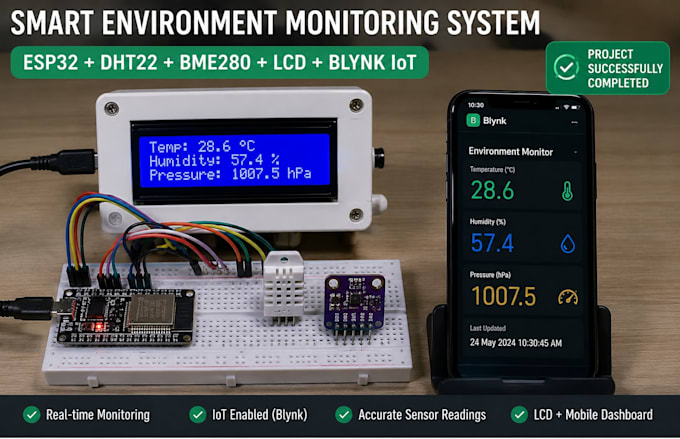Select the 'Temp: 28.6 °C' LCD line

[202, 146]
